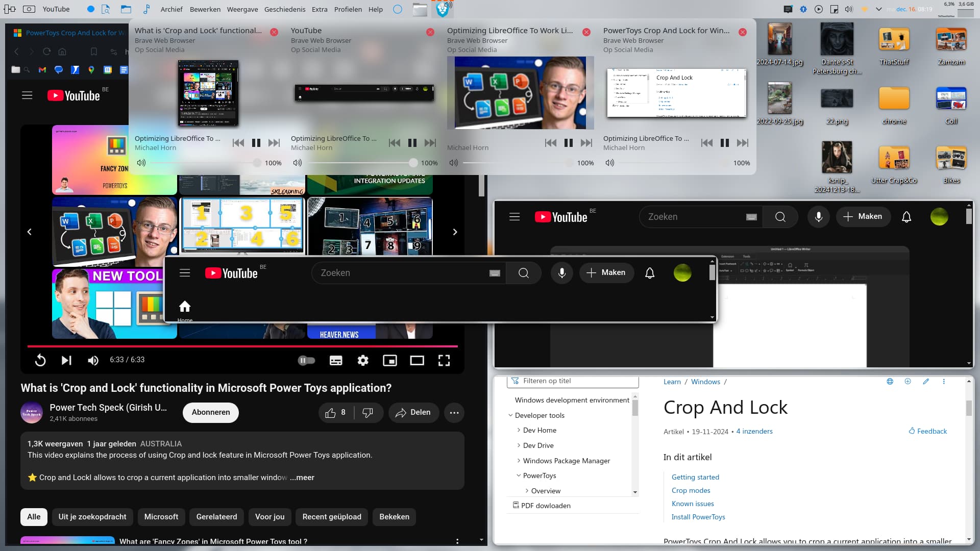Open the Archief menu
The height and width of the screenshot is (551, 980).
171,9
